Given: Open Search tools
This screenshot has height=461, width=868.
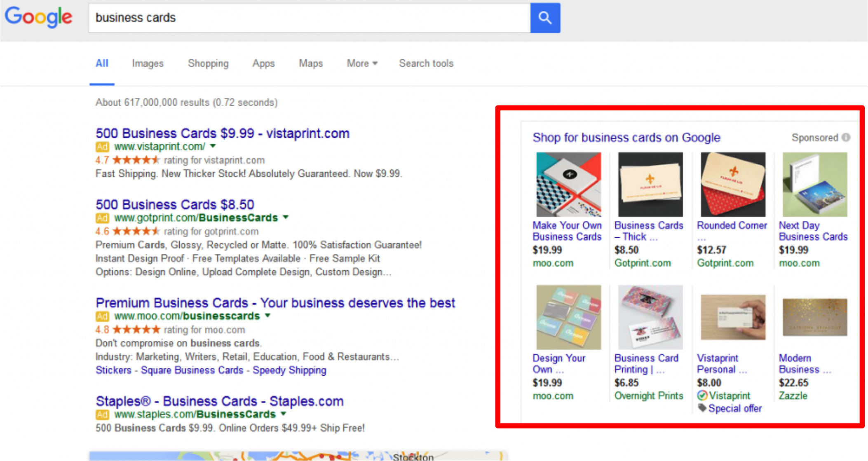Looking at the screenshot, I should coord(426,63).
